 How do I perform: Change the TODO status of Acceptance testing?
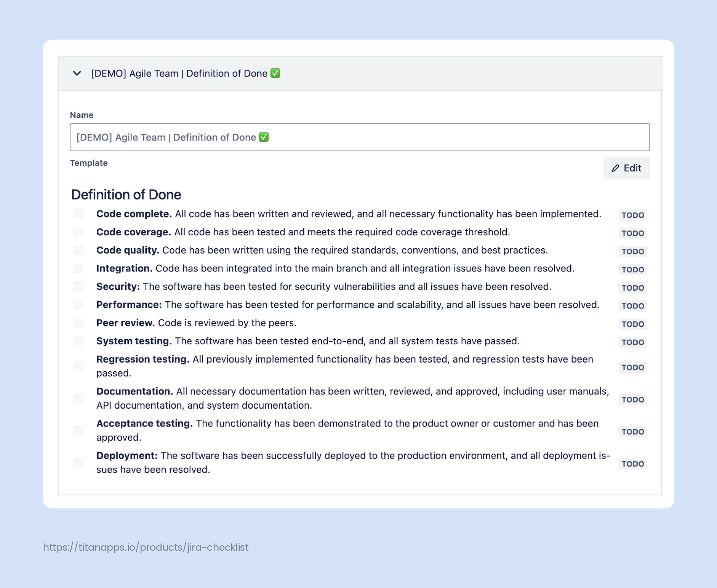633,432
